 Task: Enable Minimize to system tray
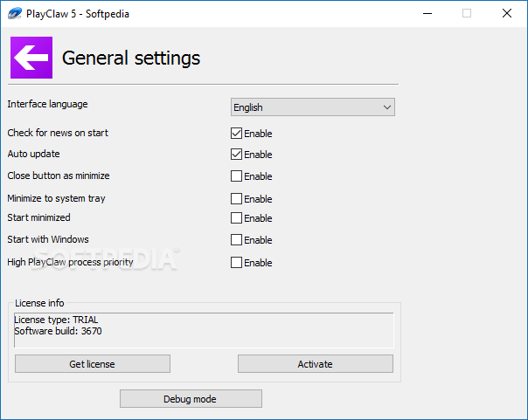236,199
